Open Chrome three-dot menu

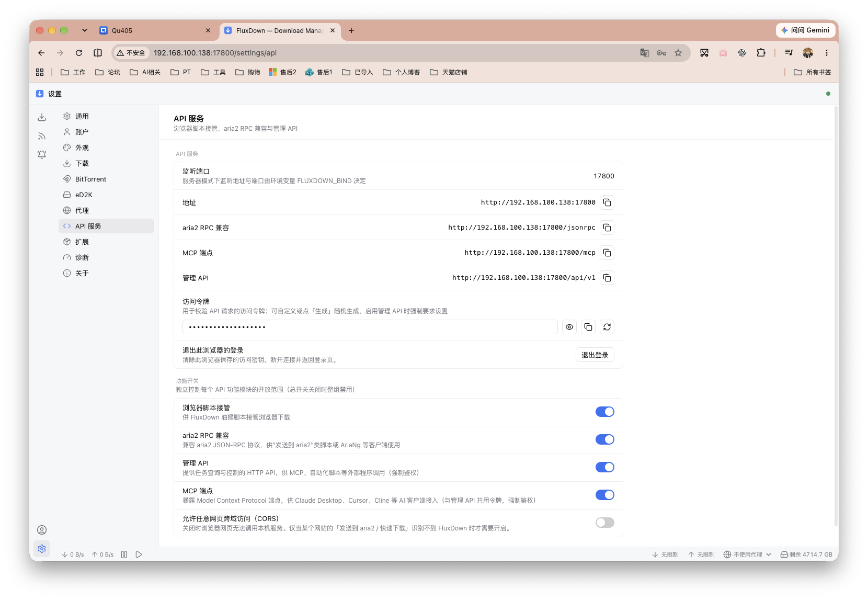(x=827, y=53)
